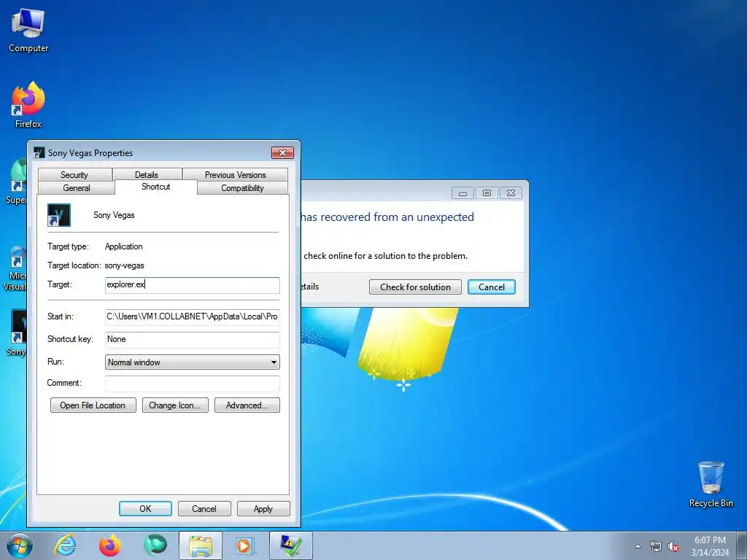Image resolution: width=747 pixels, height=560 pixels.
Task: Cancel the Sony Vegas Properties dialog
Action: coord(204,508)
